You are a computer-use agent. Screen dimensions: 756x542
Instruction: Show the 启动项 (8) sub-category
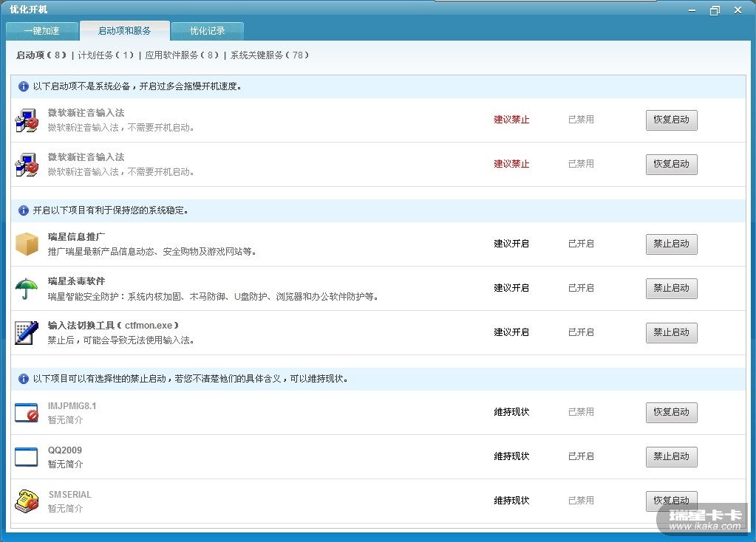click(x=41, y=55)
